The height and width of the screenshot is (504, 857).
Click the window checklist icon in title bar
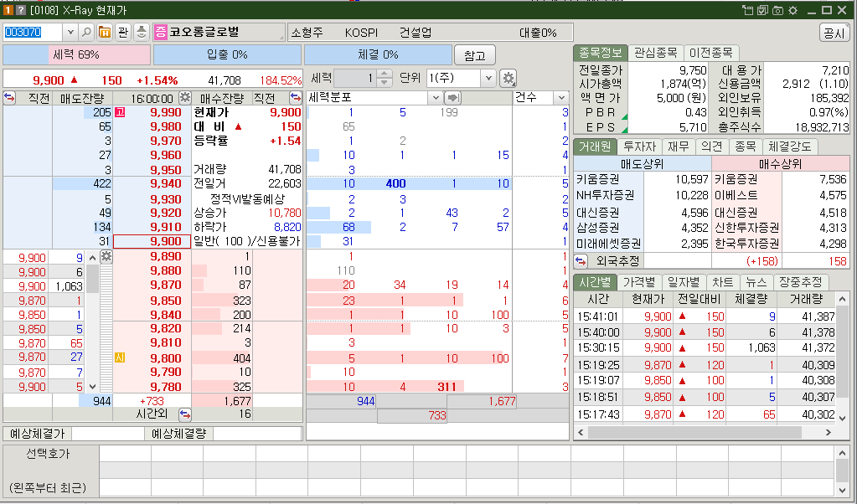click(762, 10)
